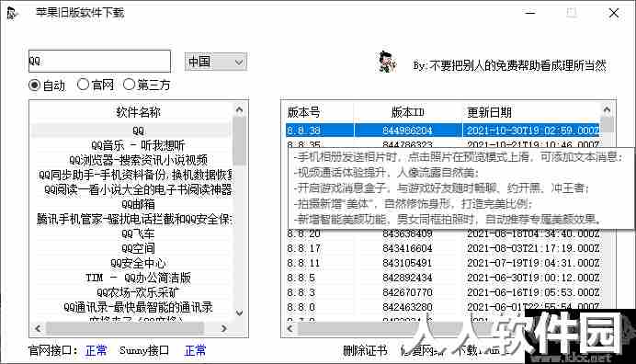Click software list vertical scrollbar thumb

pos(239,141)
